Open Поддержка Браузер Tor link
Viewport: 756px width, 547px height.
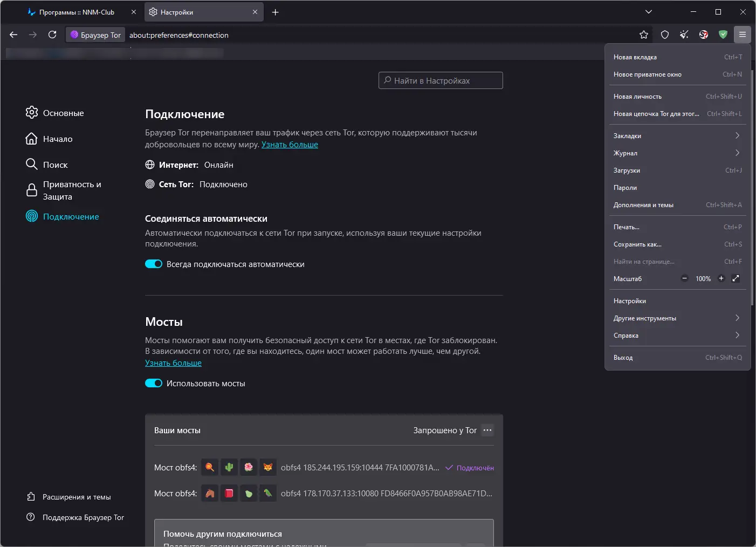click(83, 518)
